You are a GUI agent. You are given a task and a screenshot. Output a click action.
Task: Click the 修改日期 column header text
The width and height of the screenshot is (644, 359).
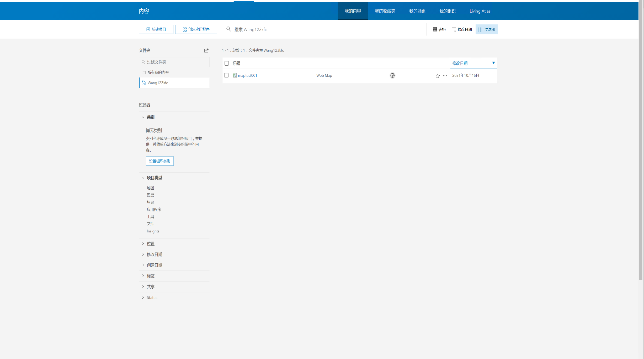460,63
